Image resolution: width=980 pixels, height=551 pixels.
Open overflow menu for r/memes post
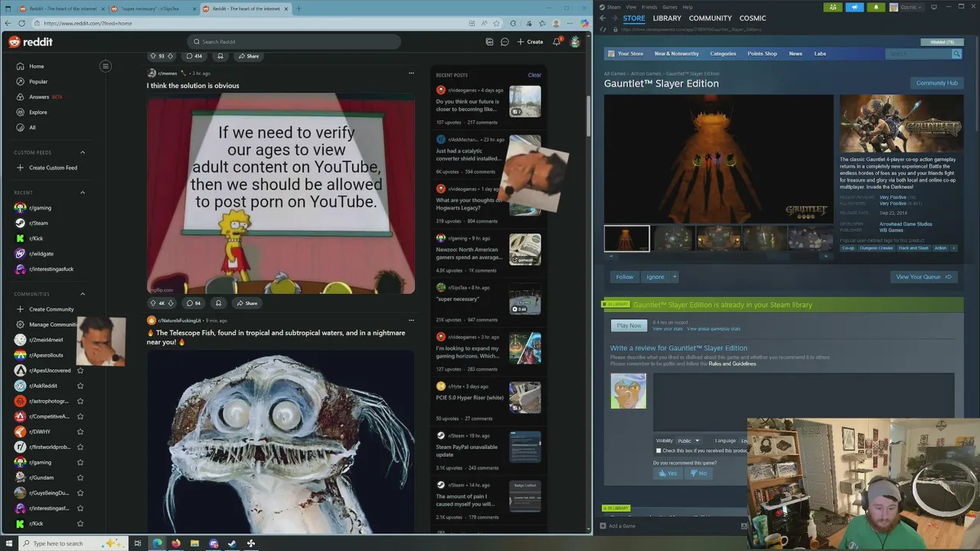[411, 73]
